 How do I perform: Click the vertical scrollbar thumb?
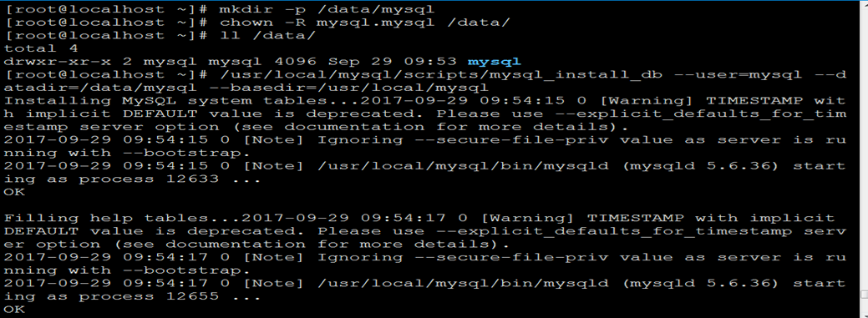pyautogui.click(x=864, y=295)
